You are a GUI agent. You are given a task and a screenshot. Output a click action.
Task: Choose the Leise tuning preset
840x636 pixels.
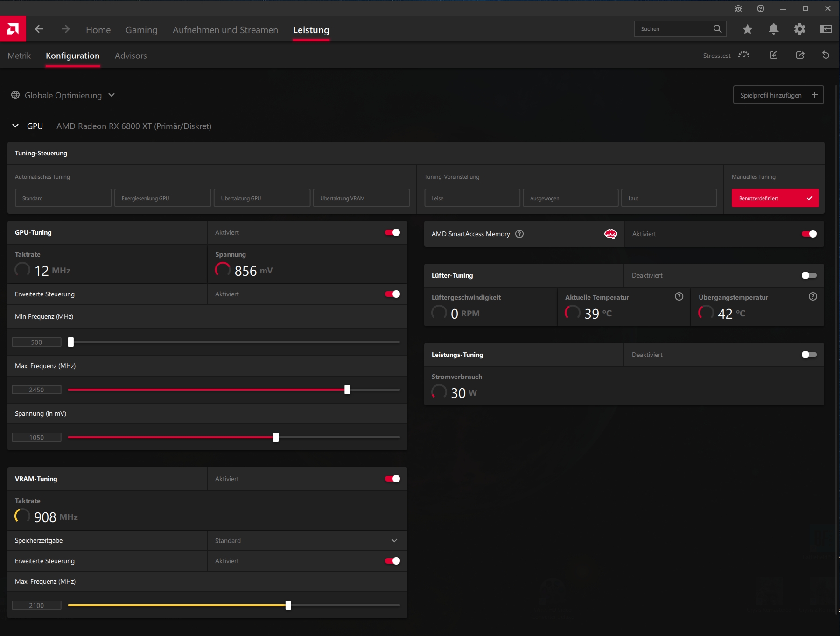[x=472, y=198]
